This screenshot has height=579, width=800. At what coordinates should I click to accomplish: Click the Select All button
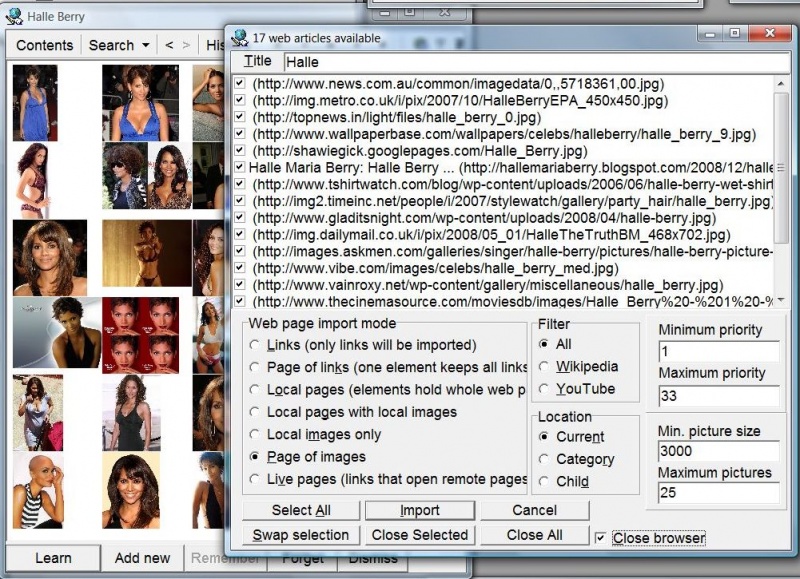point(303,510)
